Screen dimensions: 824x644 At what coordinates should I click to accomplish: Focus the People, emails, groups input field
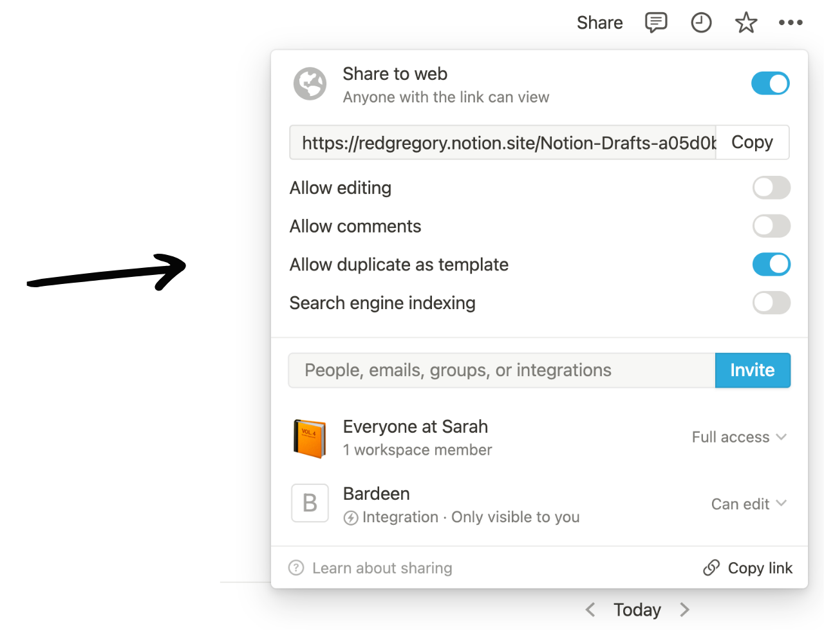(x=502, y=370)
